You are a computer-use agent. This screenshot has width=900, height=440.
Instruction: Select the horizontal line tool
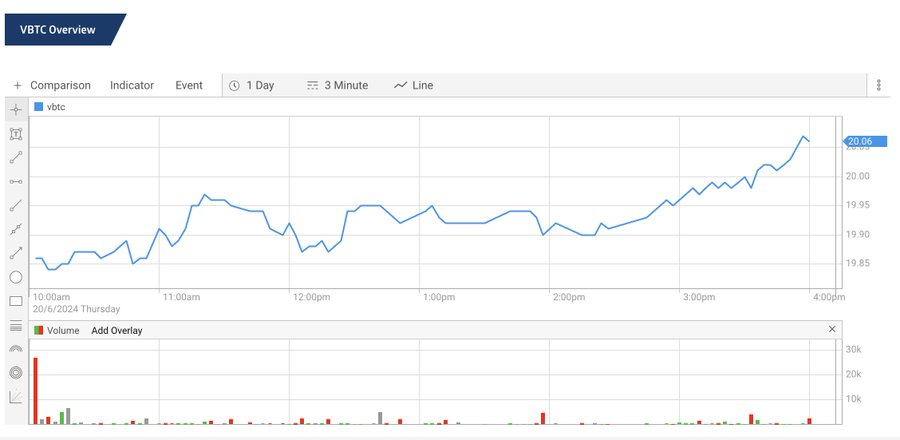[16, 181]
